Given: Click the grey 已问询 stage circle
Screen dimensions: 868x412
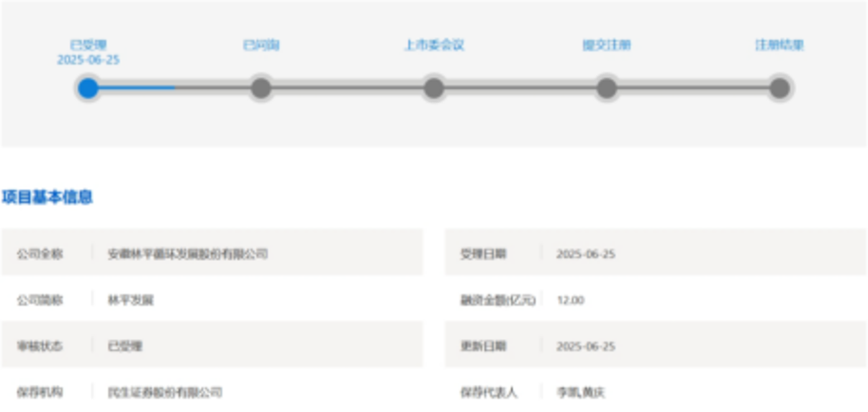Looking at the screenshot, I should tap(261, 88).
